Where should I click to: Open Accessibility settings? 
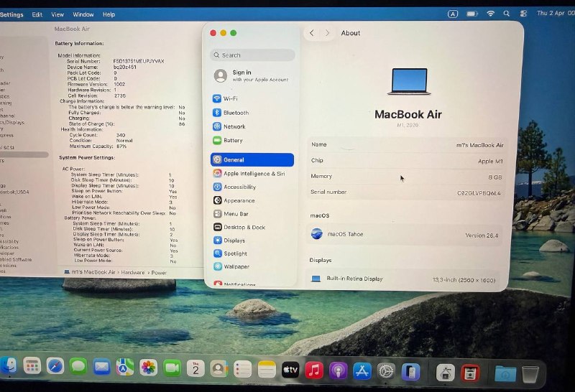click(239, 187)
